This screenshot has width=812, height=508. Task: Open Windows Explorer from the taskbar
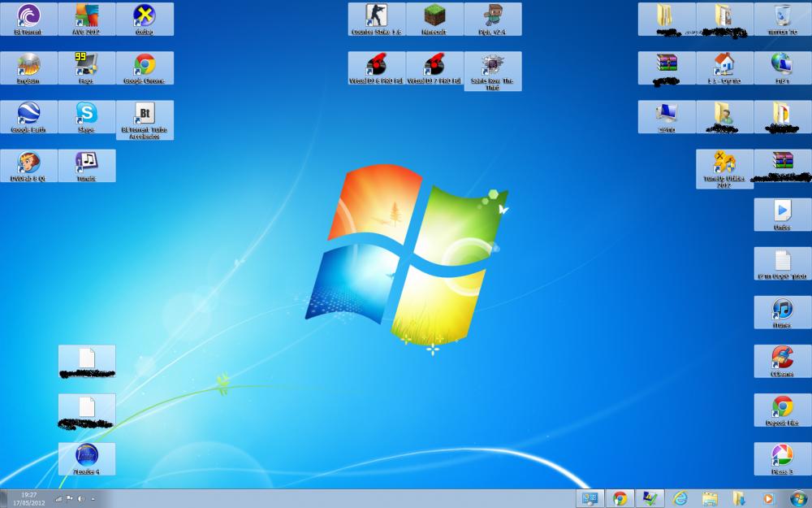tap(710, 499)
